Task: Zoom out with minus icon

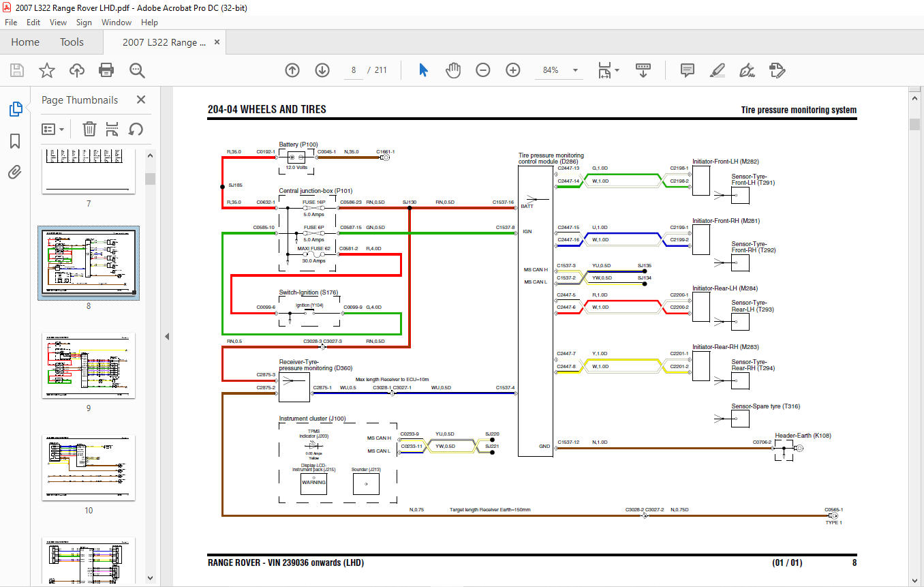Action: (483, 70)
